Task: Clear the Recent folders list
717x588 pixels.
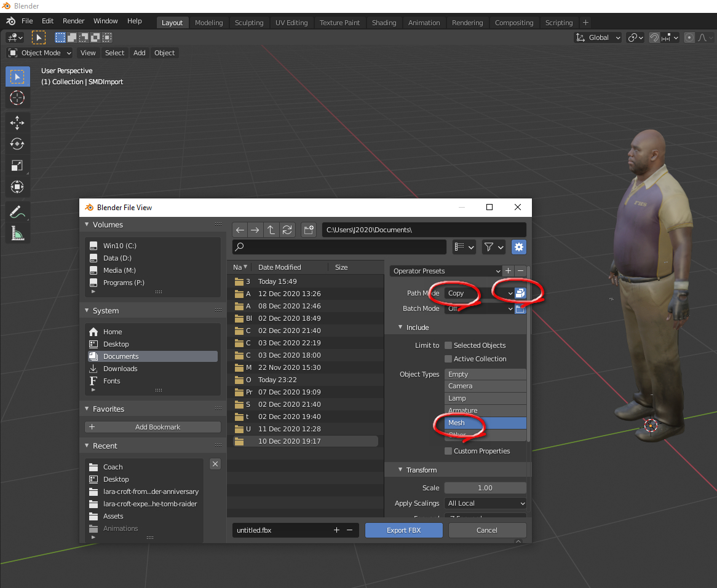Action: [215, 464]
